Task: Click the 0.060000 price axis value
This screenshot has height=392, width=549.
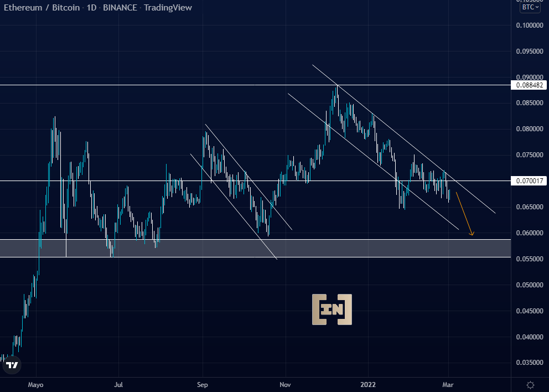Action: click(x=530, y=233)
